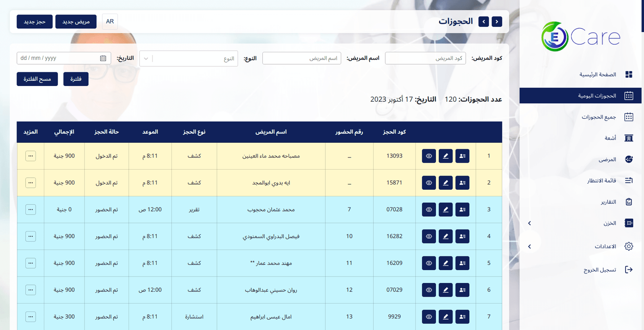Screen dimensions: 644x330
Task: Expand the الاعدادات settings submenu
Action: click(x=529, y=246)
